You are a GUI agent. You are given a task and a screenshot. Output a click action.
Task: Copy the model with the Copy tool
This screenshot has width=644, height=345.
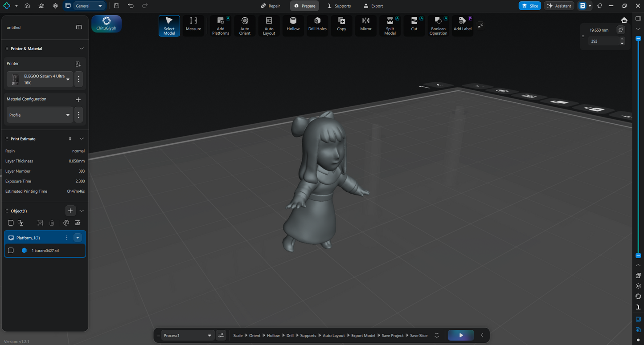coord(341,26)
